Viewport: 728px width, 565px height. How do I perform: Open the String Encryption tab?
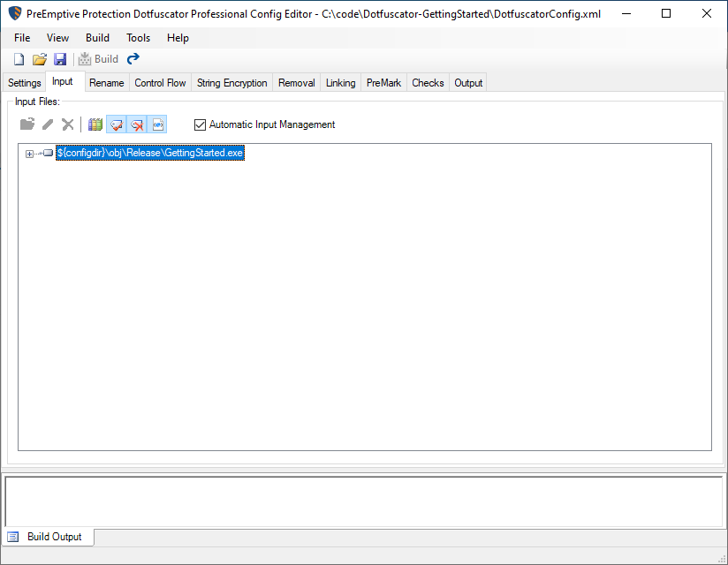(x=232, y=83)
